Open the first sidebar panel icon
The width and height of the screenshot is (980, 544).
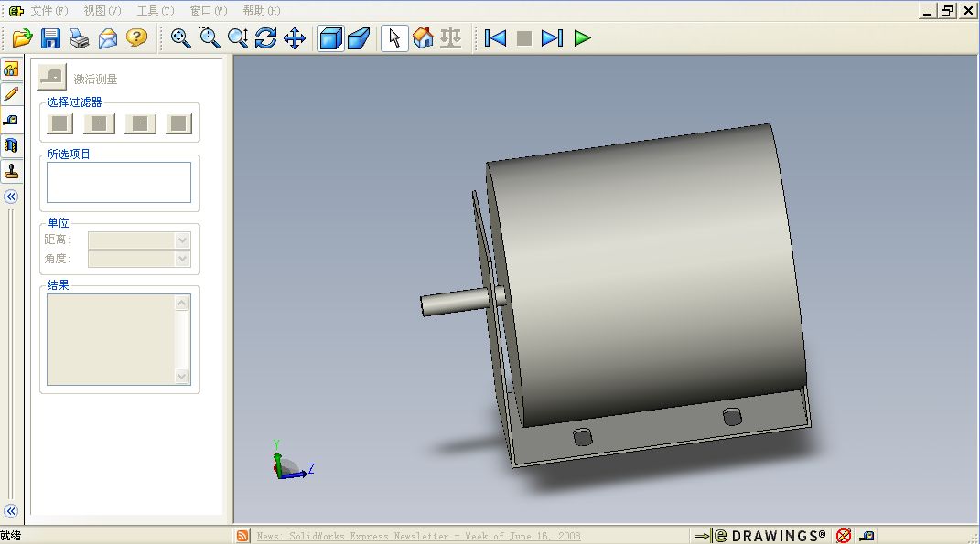[11, 69]
